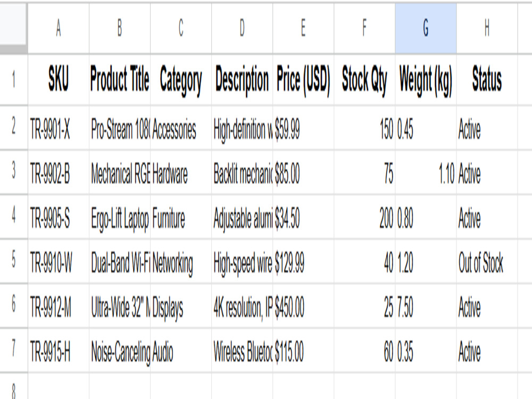Screen dimensions: 532x399
Task: Click the Ultra-Wide 32" title cell
Action: [x=120, y=306]
